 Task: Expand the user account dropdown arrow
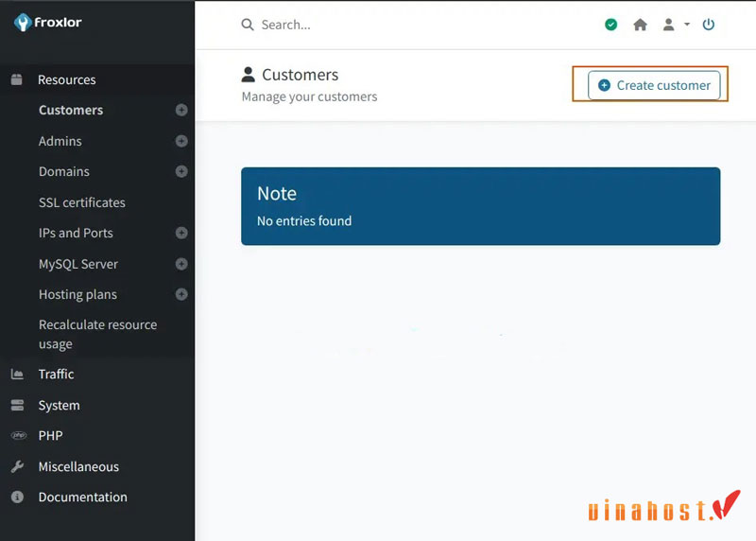pyautogui.click(x=687, y=25)
